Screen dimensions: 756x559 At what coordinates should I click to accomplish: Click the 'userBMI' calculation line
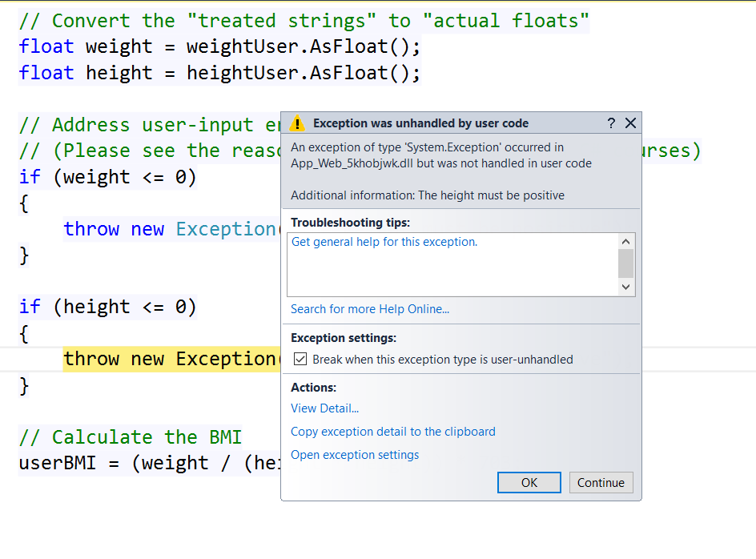tap(148, 463)
